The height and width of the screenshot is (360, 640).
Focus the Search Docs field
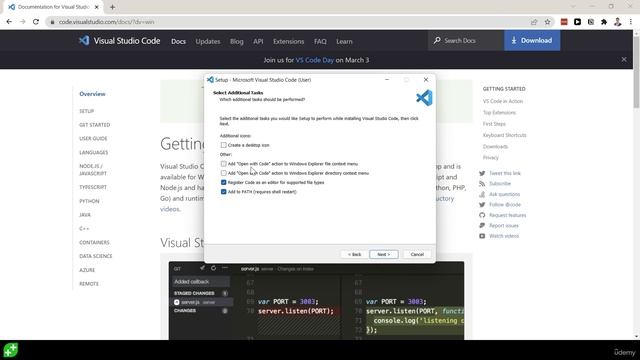point(466,40)
